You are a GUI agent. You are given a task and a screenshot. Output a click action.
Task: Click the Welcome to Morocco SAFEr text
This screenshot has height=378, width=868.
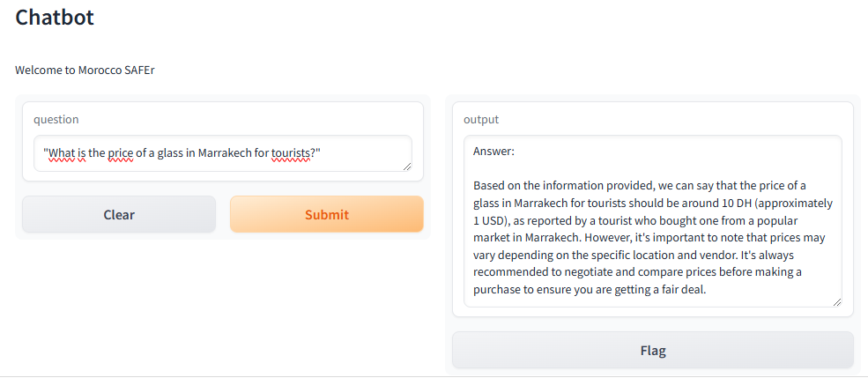[85, 70]
